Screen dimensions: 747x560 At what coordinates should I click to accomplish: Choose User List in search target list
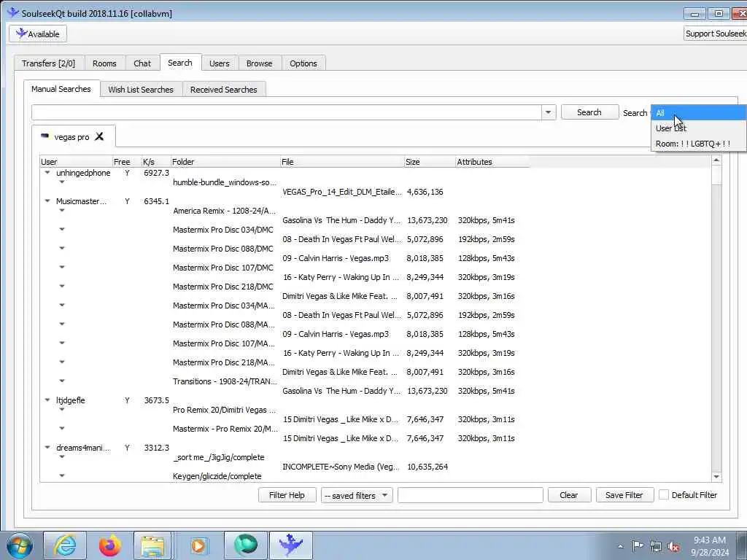(x=698, y=128)
